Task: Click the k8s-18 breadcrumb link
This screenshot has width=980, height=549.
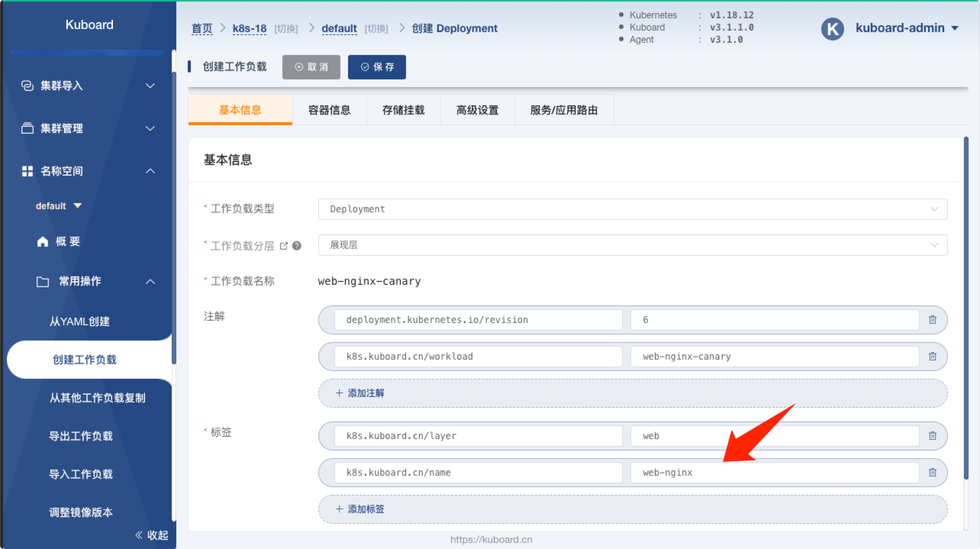Action: point(249,29)
